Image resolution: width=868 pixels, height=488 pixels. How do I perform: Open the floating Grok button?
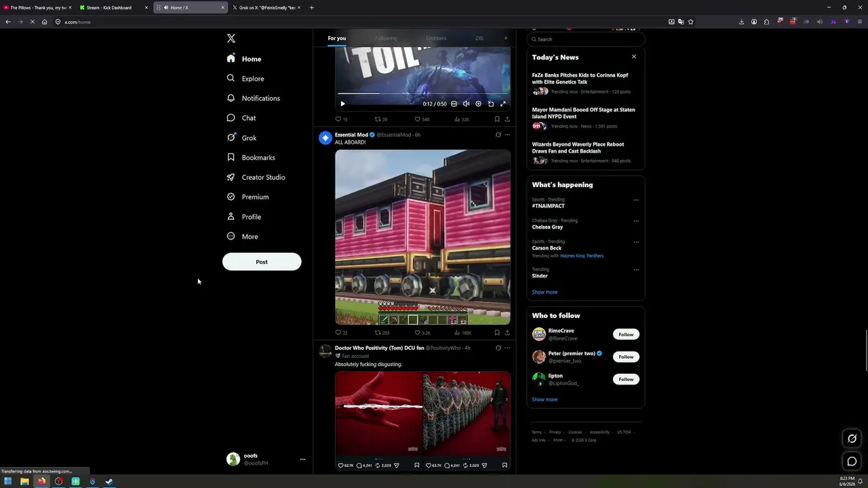pyautogui.click(x=852, y=439)
